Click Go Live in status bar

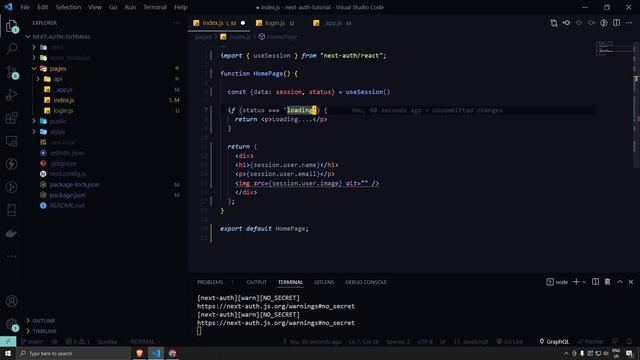pos(510,342)
